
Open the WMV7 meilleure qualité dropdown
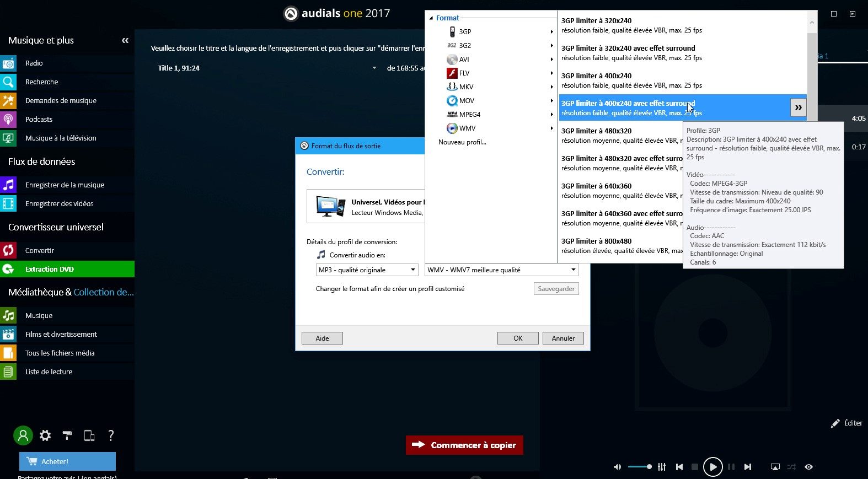(501, 270)
